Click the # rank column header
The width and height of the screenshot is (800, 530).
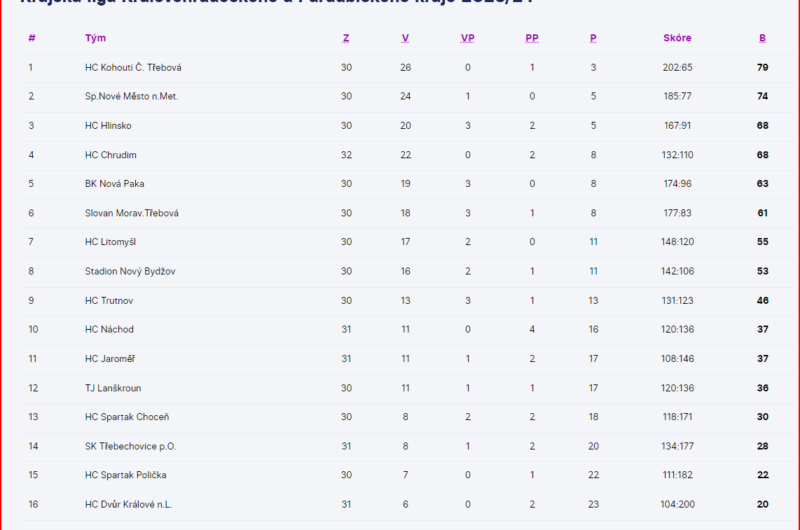point(32,38)
